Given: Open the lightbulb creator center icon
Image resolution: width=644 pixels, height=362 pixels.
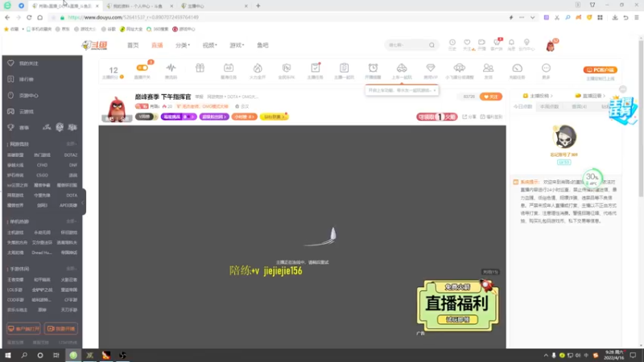Looking at the screenshot, I should click(526, 43).
